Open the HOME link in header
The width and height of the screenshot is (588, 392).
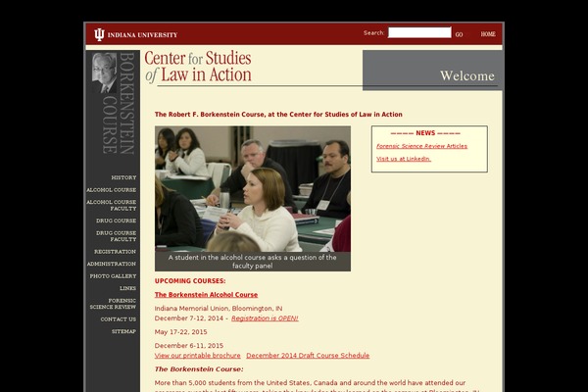pyautogui.click(x=488, y=34)
